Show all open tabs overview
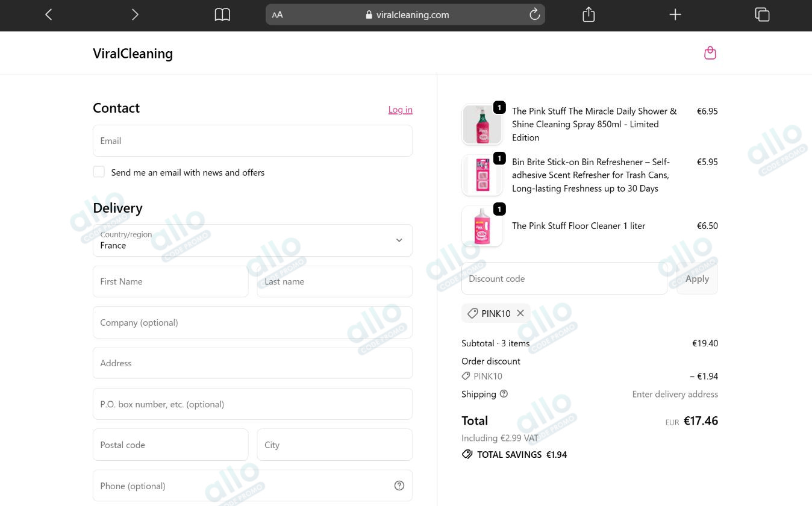The width and height of the screenshot is (812, 506). 762,14
